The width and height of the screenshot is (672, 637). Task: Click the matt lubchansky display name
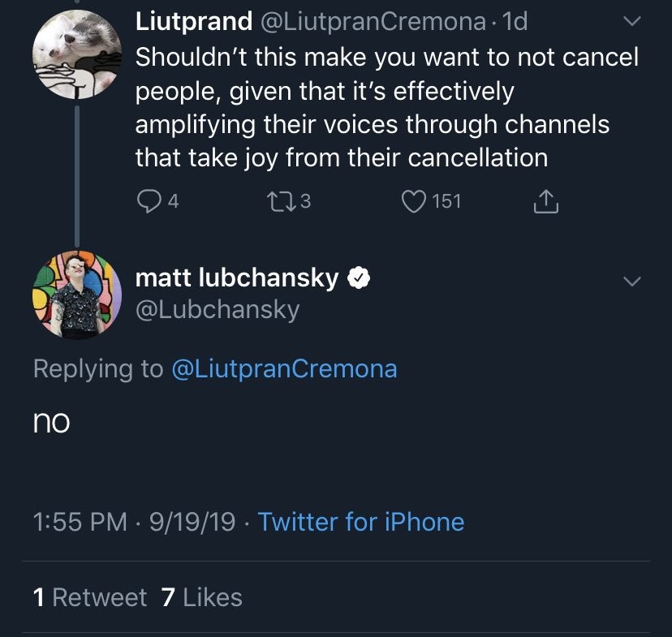(236, 278)
